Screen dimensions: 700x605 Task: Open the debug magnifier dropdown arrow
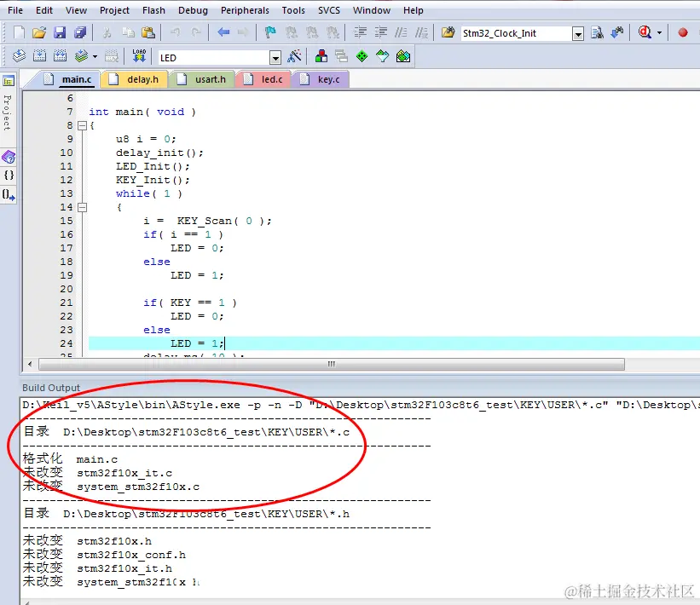659,33
